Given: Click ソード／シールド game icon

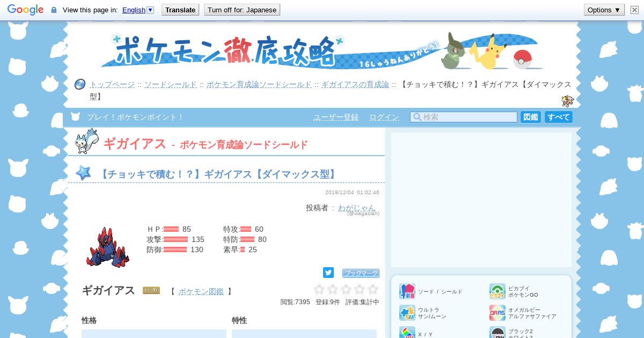Looking at the screenshot, I should tap(407, 291).
